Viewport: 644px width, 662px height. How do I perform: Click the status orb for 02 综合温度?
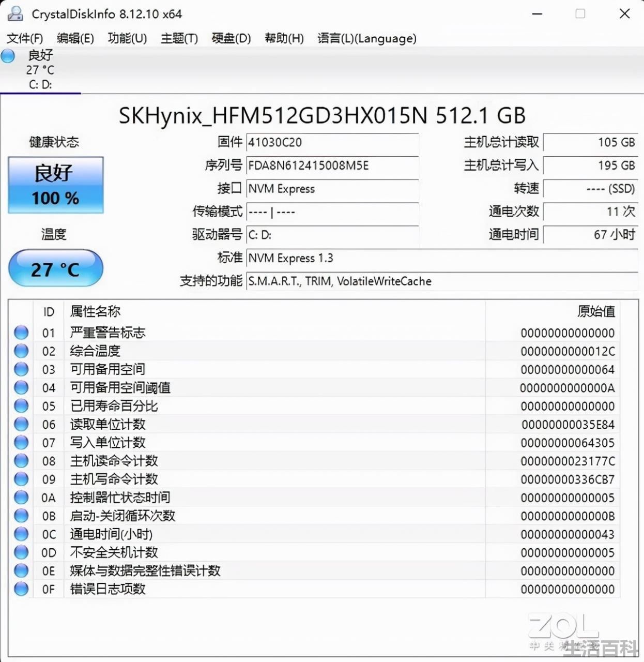[x=21, y=351]
